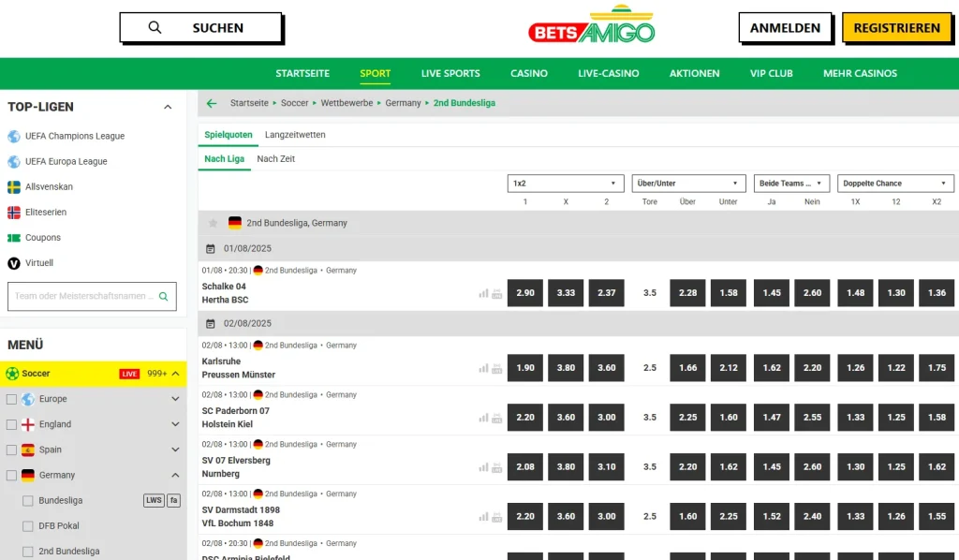The width and height of the screenshot is (959, 560).
Task: Check the DFB Pokal checkbox
Action: [27, 525]
